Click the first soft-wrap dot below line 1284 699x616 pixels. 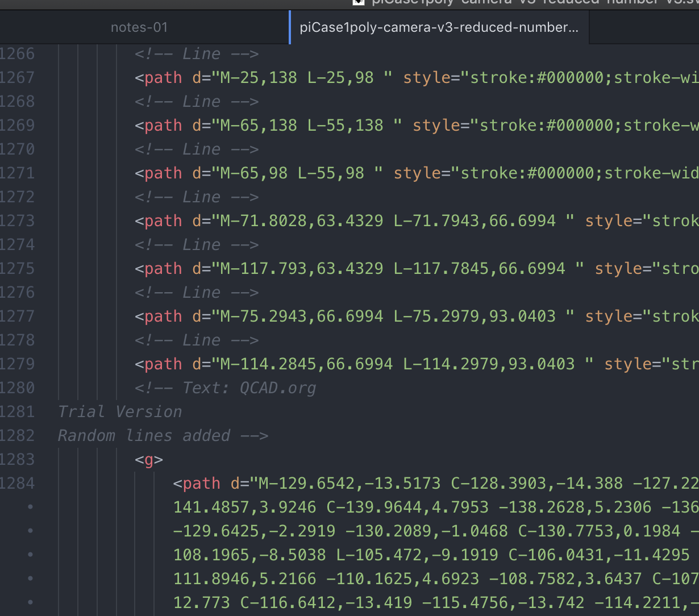click(x=30, y=507)
